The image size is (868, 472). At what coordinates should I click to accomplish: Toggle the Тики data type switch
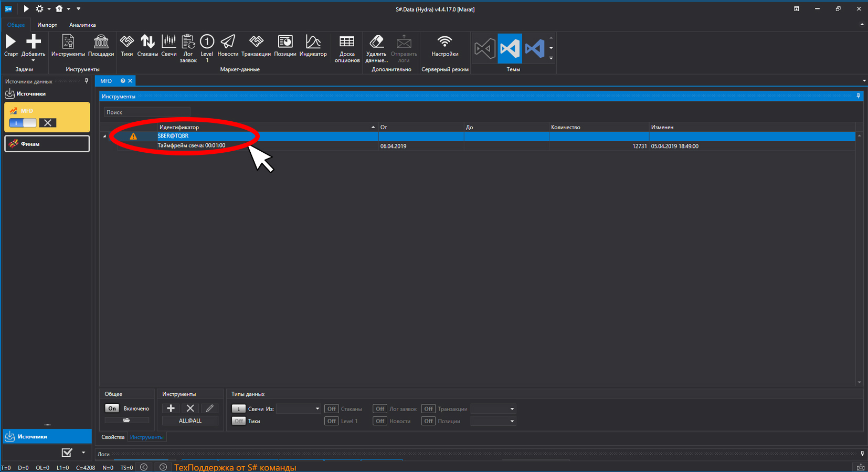click(238, 421)
